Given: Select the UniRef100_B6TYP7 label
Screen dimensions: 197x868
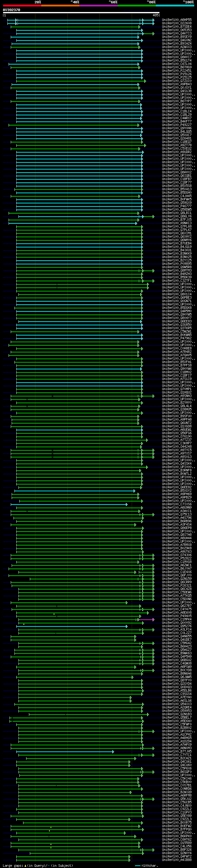Looking at the screenshot, I should coord(177,101).
